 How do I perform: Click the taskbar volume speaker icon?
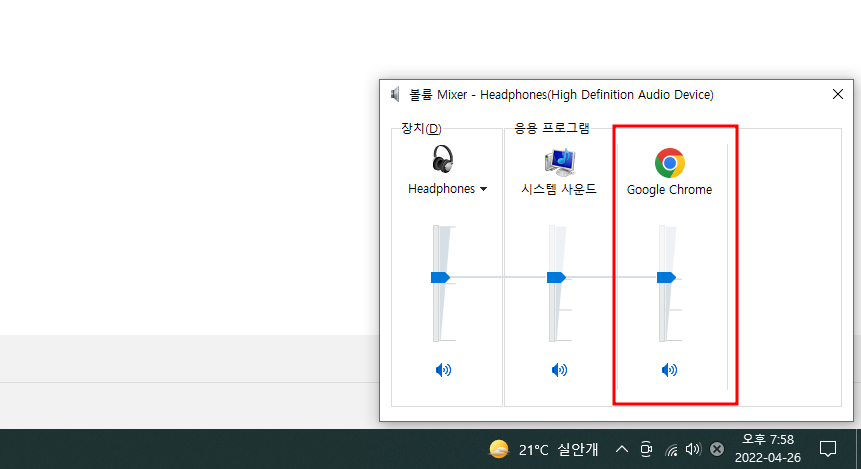click(693, 449)
